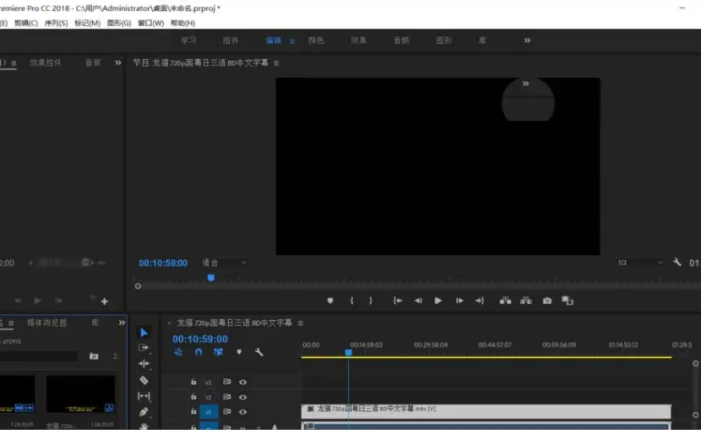This screenshot has height=434, width=701.
Task: Select the Selection arrow tool
Action: point(144,332)
